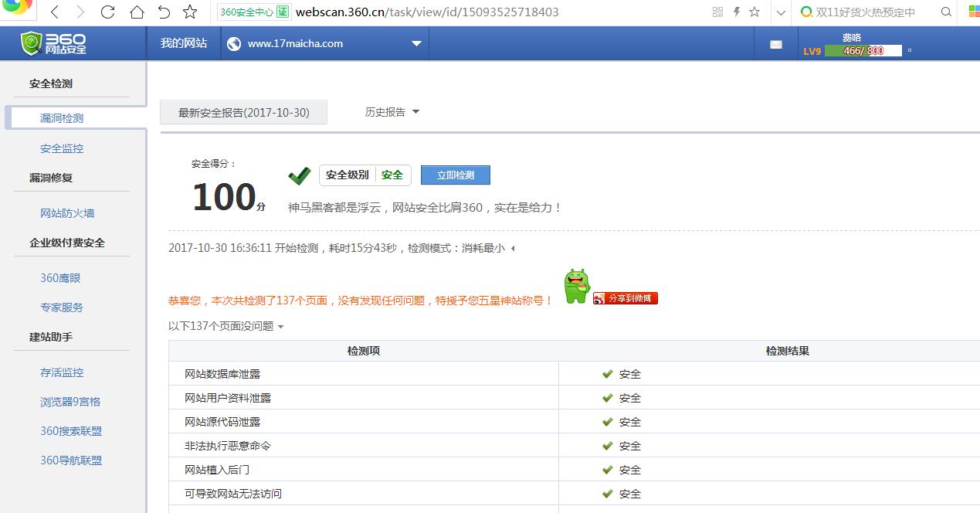Click green check in 可导致网站无法访问 row

tap(608, 494)
